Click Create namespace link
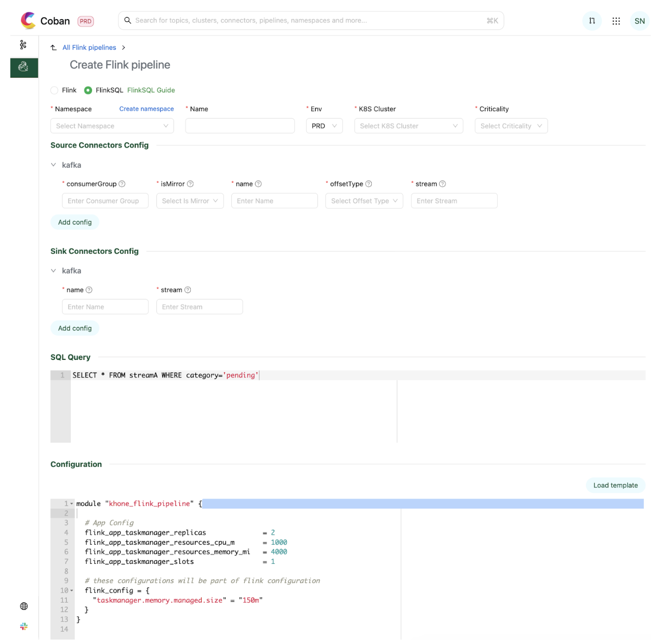 point(147,109)
